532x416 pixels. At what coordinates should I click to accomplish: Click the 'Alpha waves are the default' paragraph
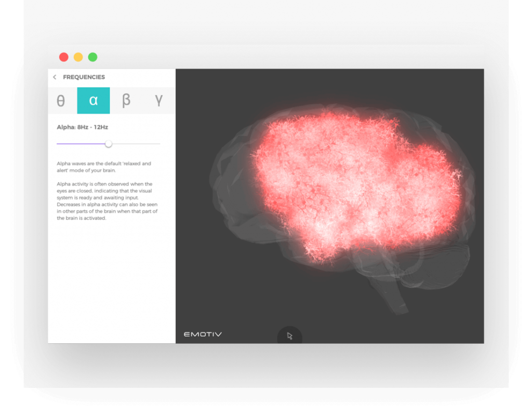coord(104,167)
